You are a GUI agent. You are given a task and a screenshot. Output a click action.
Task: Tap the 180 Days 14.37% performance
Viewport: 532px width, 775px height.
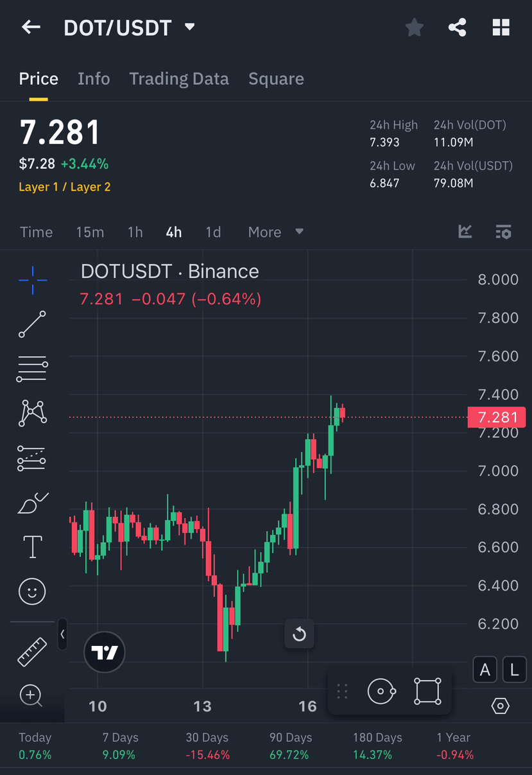click(x=377, y=746)
